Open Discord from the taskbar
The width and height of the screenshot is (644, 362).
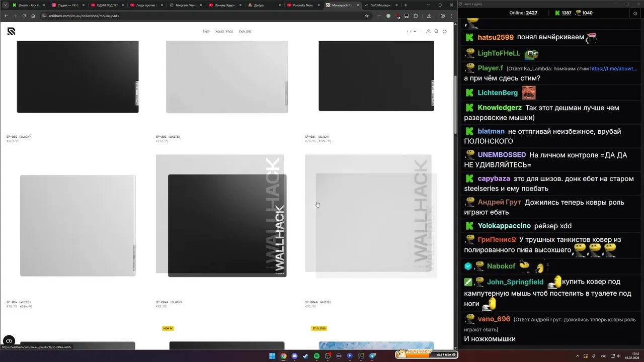point(294,356)
